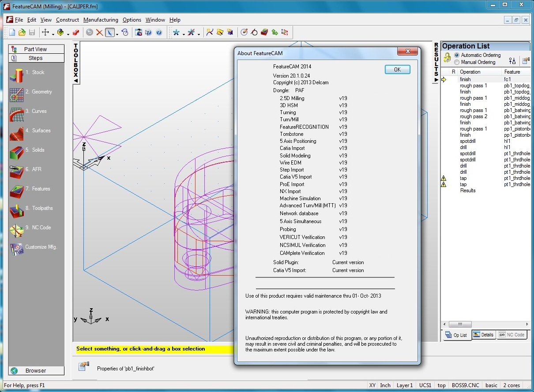The height and width of the screenshot is (392, 534).
Task: Click the blue star snap icon
Action: pyautogui.click(x=177, y=32)
